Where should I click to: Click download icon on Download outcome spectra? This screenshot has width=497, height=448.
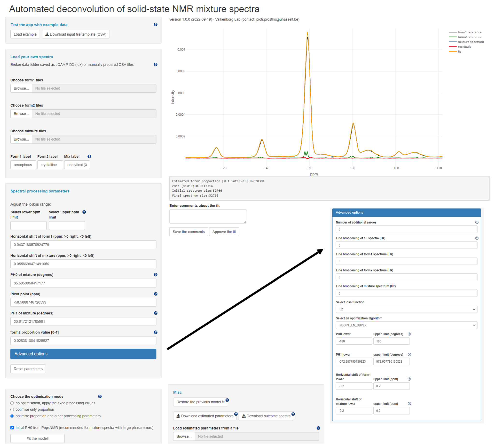coord(244,416)
